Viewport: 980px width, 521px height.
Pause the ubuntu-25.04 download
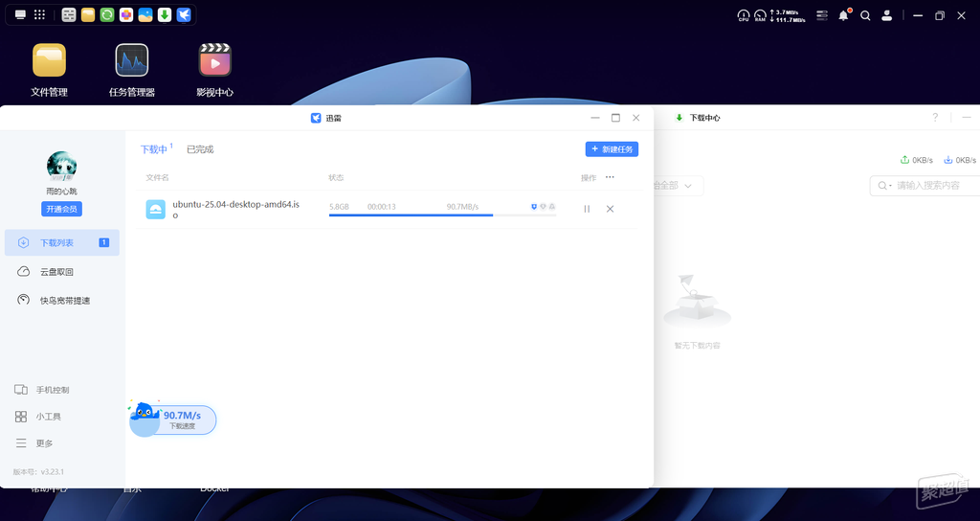tap(587, 209)
